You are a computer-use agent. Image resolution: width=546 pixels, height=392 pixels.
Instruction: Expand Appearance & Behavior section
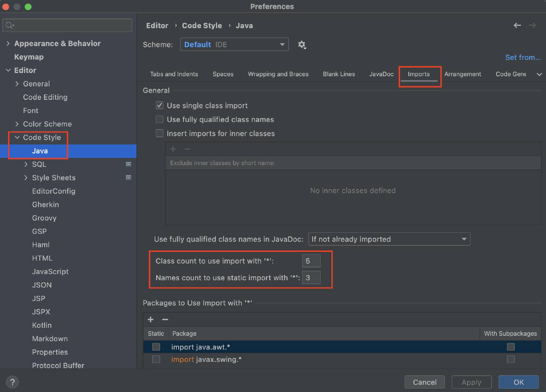click(x=8, y=44)
